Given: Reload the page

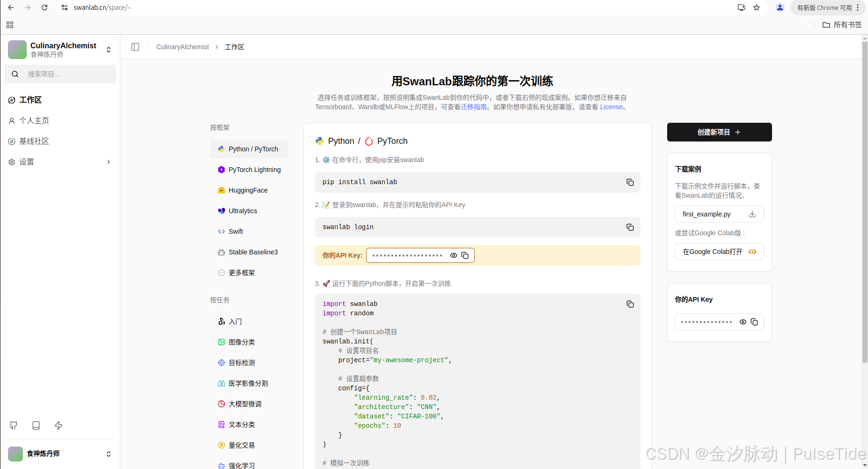Looking at the screenshot, I should [x=44, y=7].
